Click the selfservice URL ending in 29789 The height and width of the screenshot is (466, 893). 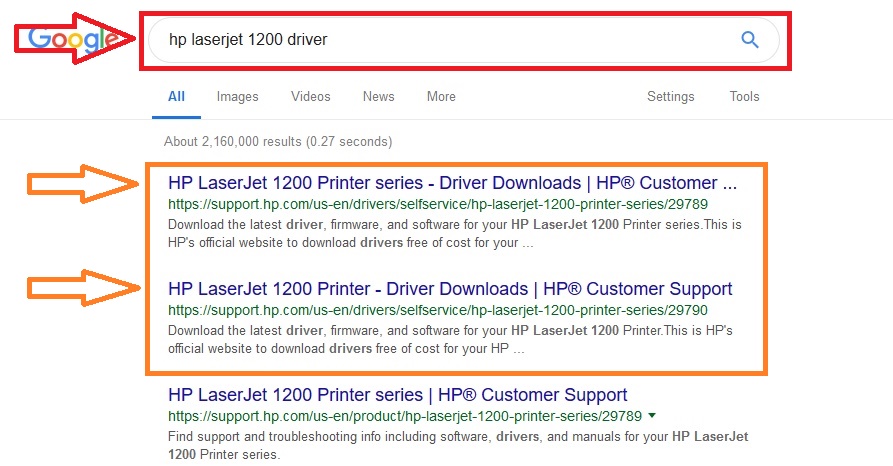(437, 204)
